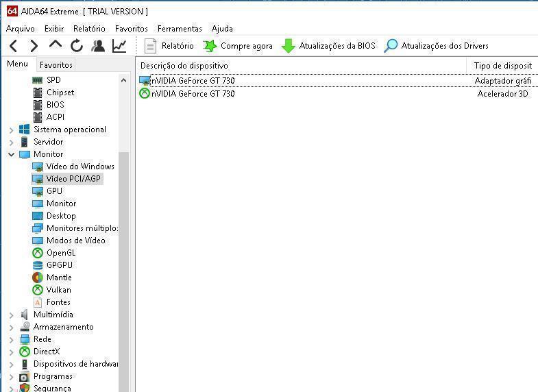Screen dimensions: 538x392
Task: Go up one level arrow
Action: (x=56, y=45)
